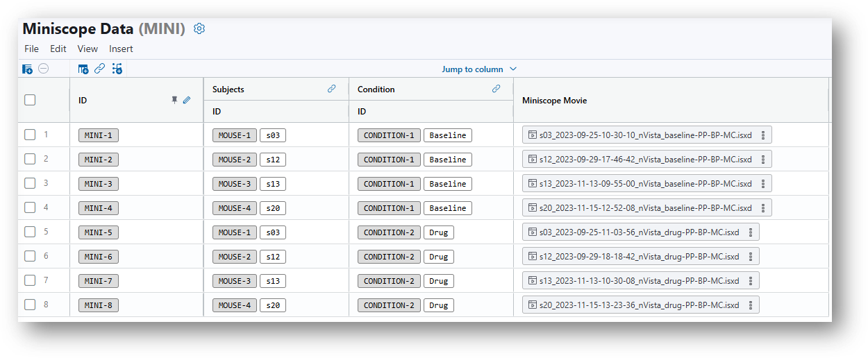Click the toolbar chain link icon

pyautogui.click(x=100, y=69)
